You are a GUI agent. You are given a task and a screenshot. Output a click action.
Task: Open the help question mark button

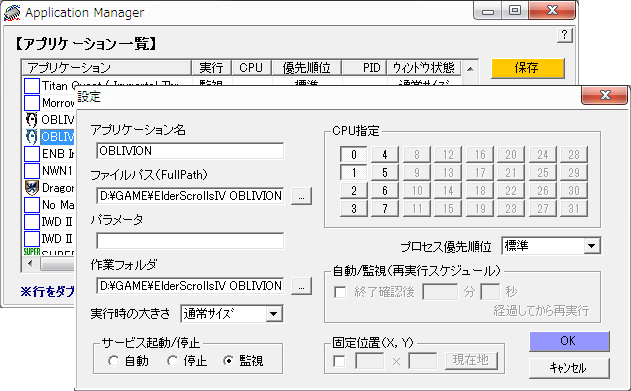click(x=565, y=35)
